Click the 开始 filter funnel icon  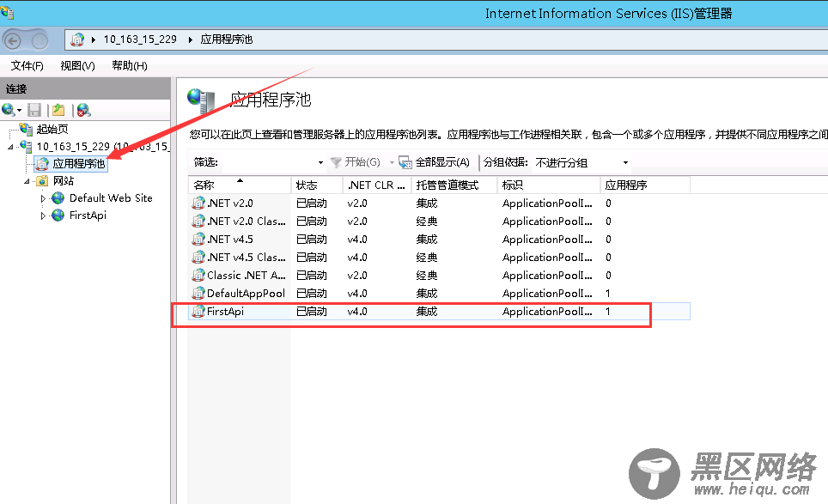(336, 162)
